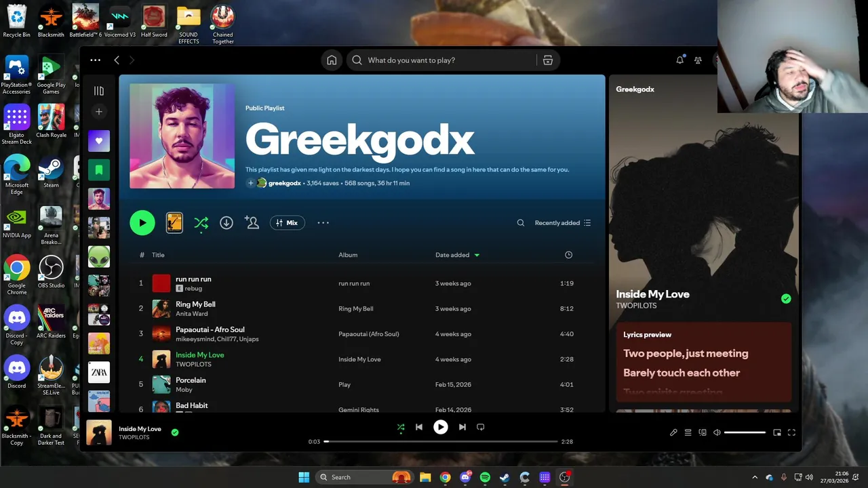Image resolution: width=868 pixels, height=488 pixels.
Task: Toggle shuffle for the playlist header
Action: tap(201, 223)
